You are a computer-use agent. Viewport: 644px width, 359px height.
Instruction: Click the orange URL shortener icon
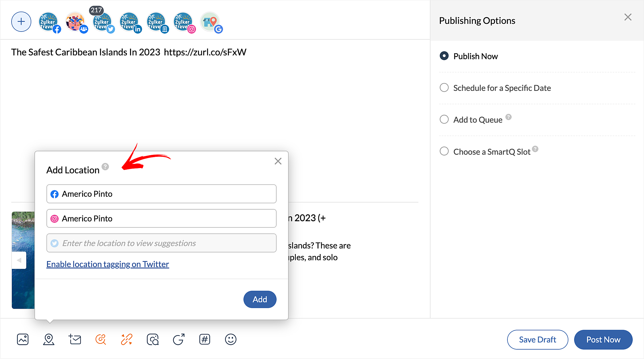pos(127,339)
